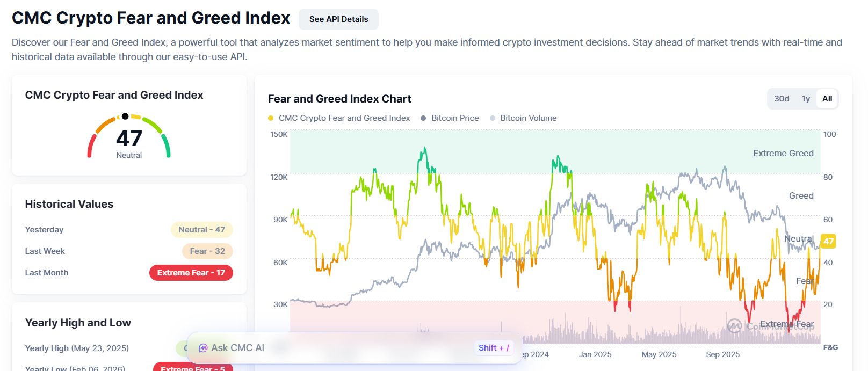Click the gray Bitcoin Price legend dot
Image resolution: width=868 pixels, height=371 pixels.
click(x=424, y=118)
